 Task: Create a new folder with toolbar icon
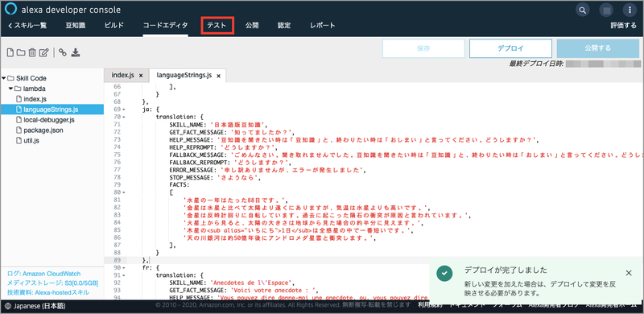(x=21, y=52)
